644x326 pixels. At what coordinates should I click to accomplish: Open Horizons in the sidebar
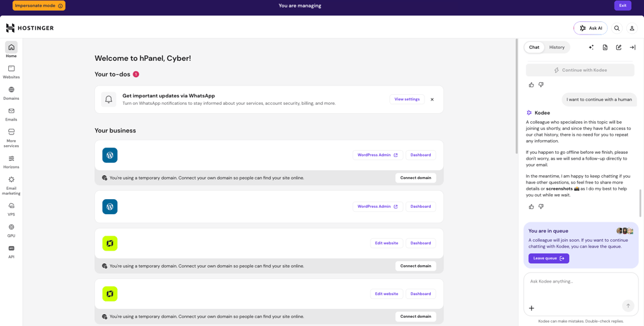pos(11,161)
